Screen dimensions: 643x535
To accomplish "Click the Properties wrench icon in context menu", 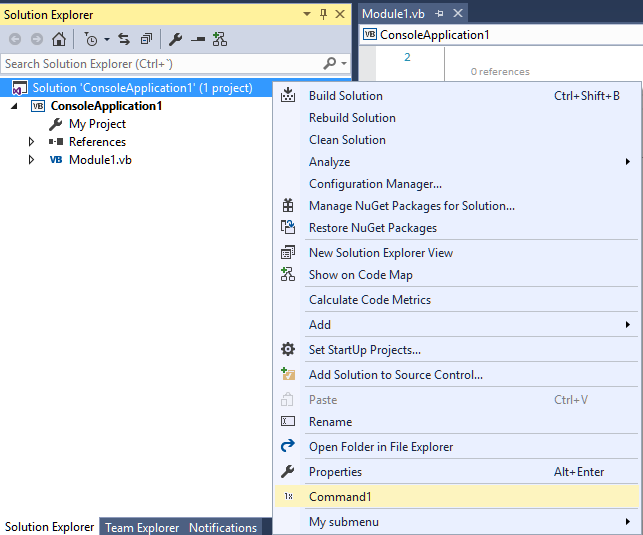I will click(x=288, y=471).
